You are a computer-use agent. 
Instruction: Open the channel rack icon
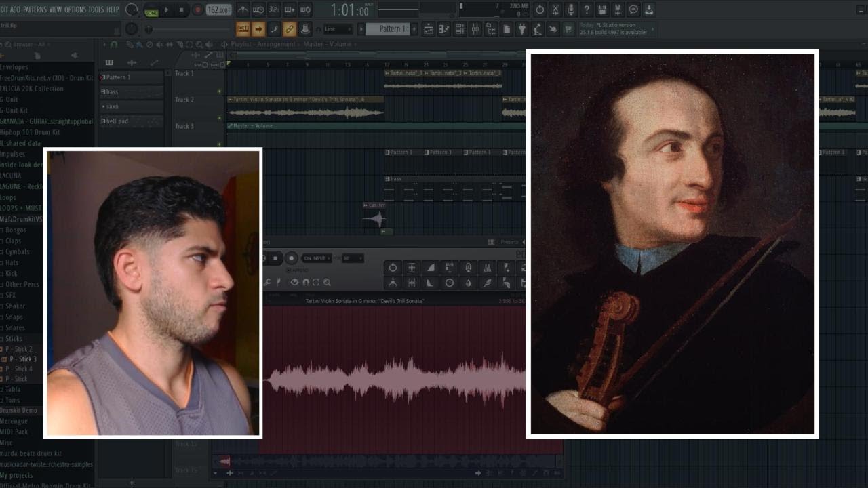(460, 29)
